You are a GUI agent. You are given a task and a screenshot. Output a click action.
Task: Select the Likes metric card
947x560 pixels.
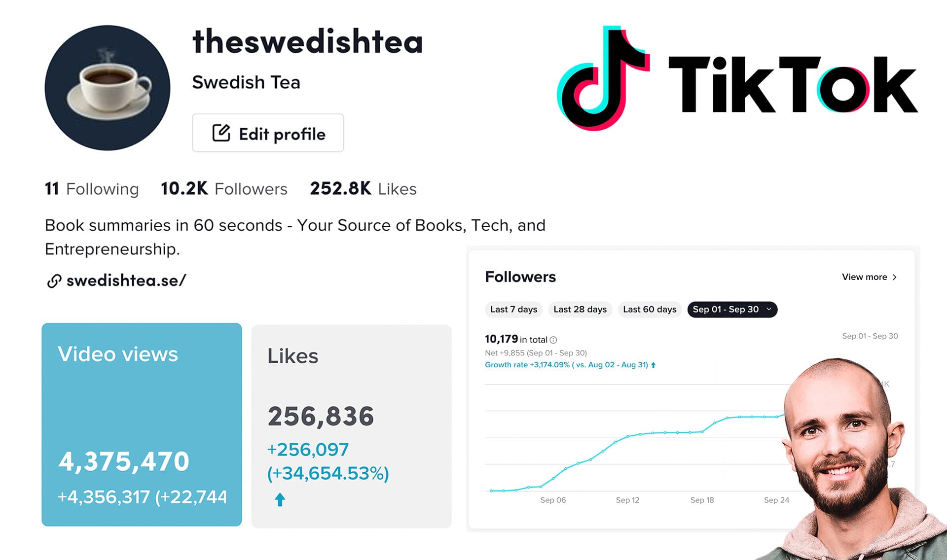351,426
